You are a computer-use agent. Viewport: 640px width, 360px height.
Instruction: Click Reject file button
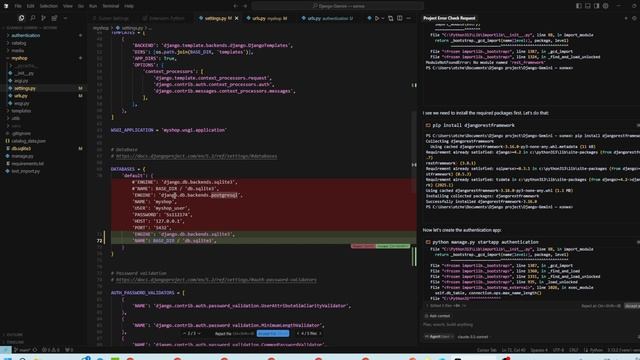[x=234, y=333]
